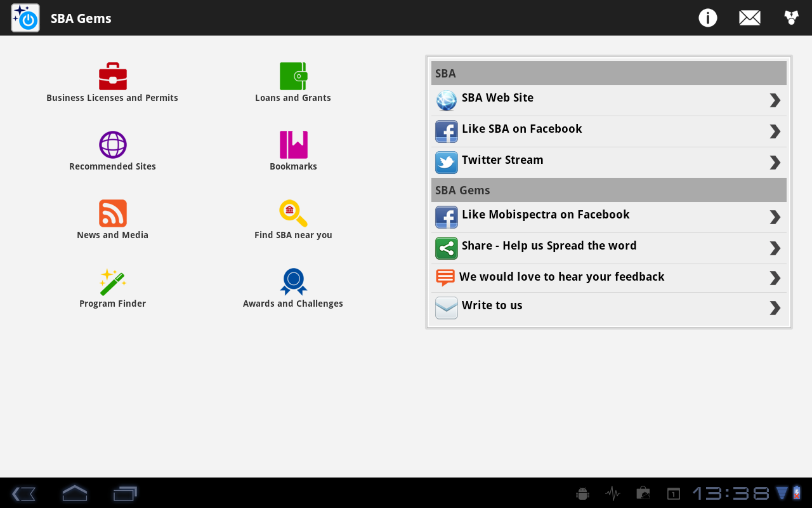812x508 pixels.
Task: Tap Find SBA near you magnifier icon
Action: pos(294,213)
